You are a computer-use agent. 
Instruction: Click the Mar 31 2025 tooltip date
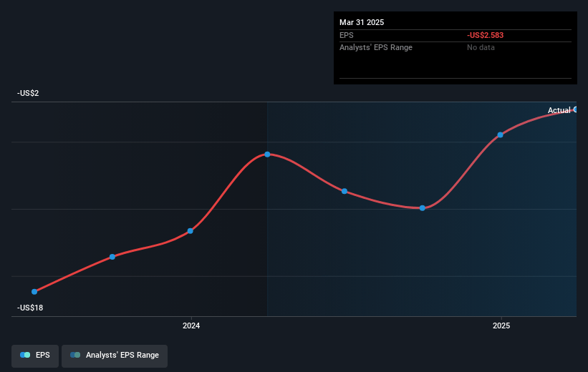pyautogui.click(x=362, y=22)
